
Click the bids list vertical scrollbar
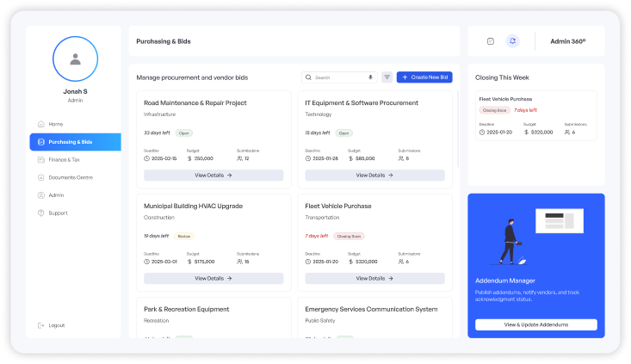pos(458,129)
